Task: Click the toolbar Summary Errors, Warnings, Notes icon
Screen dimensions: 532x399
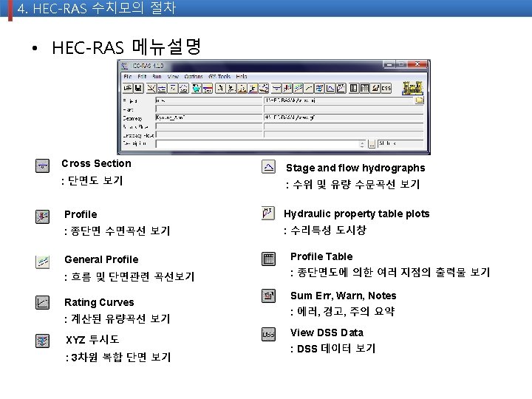Action: pos(375,89)
